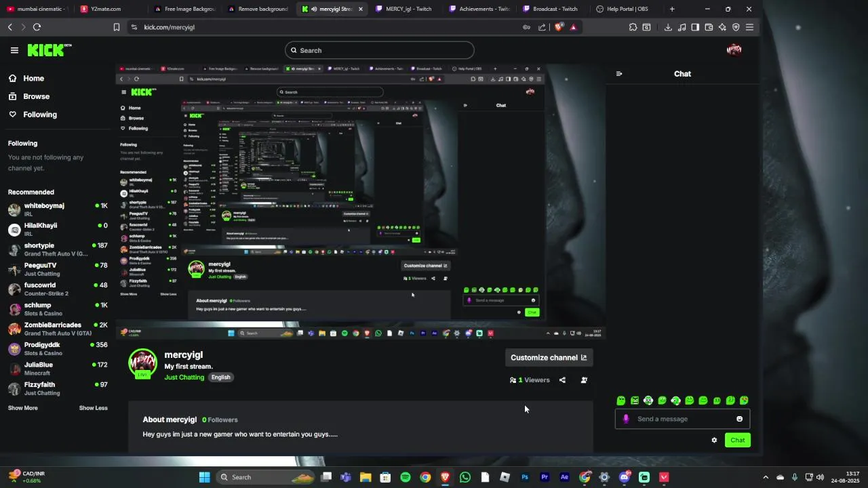The image size is (868, 488).
Task: Click the Kick search box
Action: (379, 50)
